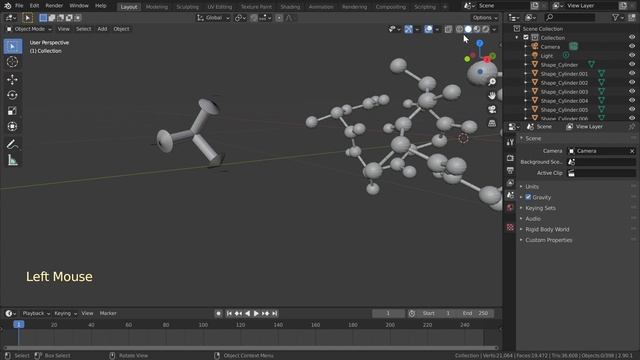
Task: Pick the Rotate tool
Action: click(x=13, y=95)
